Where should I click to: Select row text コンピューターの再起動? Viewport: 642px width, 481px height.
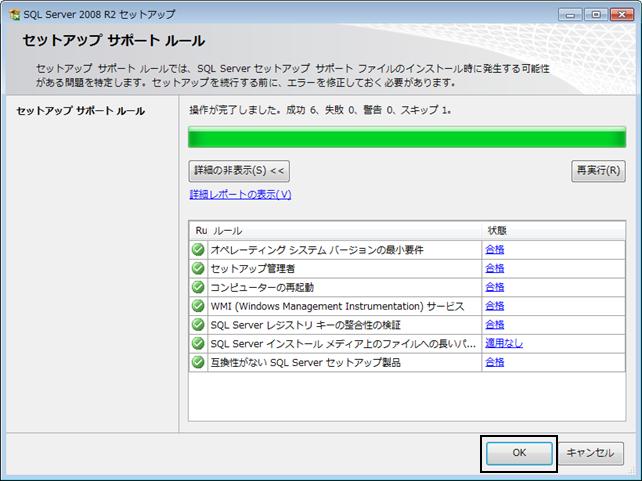click(x=262, y=287)
